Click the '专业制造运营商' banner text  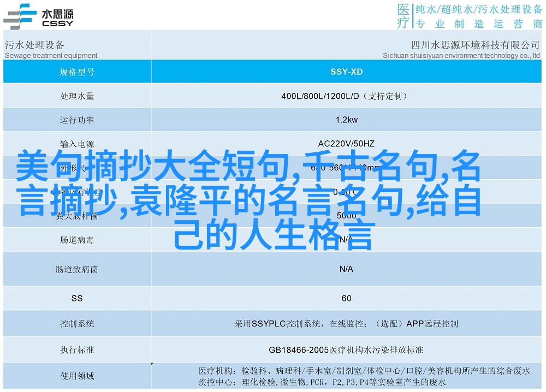[479, 24]
